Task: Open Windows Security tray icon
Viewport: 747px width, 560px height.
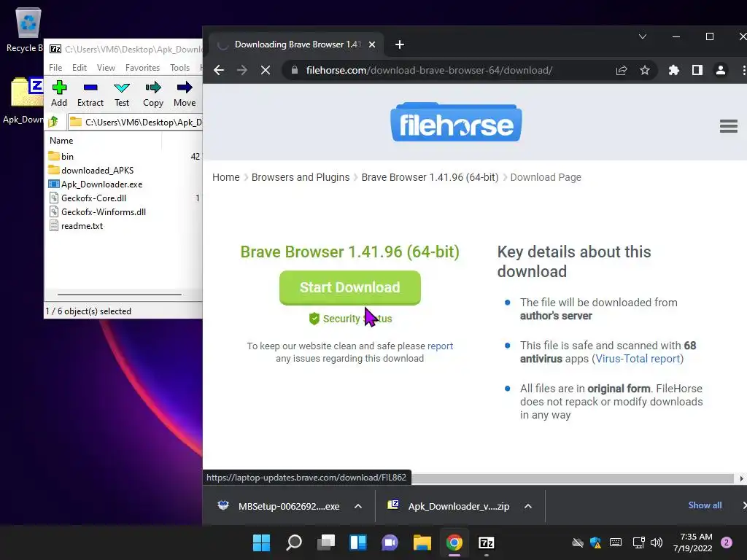Action: (x=595, y=542)
